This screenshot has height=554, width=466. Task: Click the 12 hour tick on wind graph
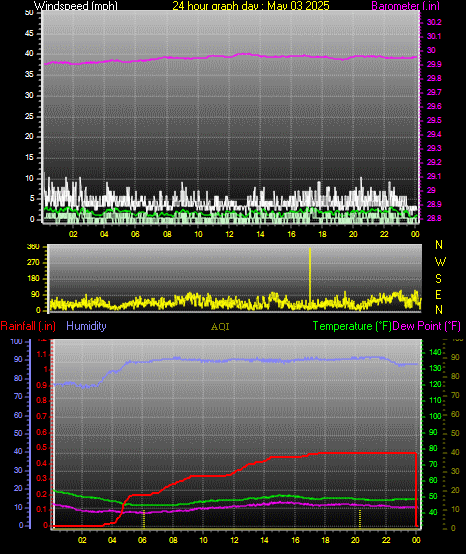pos(229,234)
